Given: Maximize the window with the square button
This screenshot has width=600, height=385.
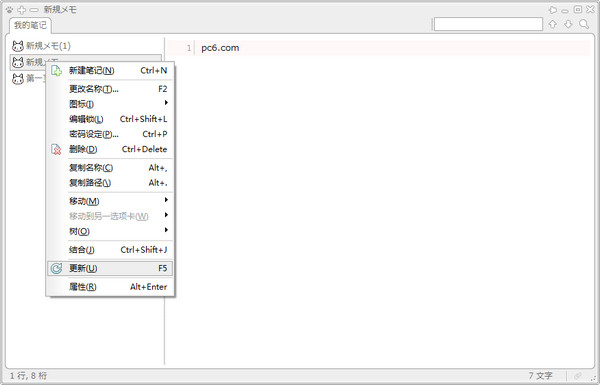Looking at the screenshot, I should tap(578, 10).
